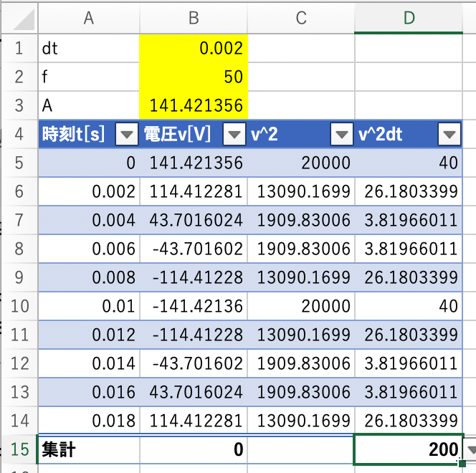Select time cell 0.014
The height and width of the screenshot is (473, 476).
click(89, 363)
